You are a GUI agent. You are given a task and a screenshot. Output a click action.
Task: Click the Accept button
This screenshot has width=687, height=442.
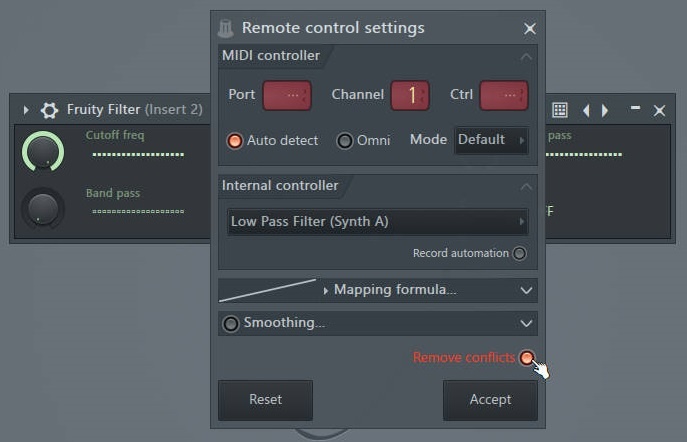490,400
